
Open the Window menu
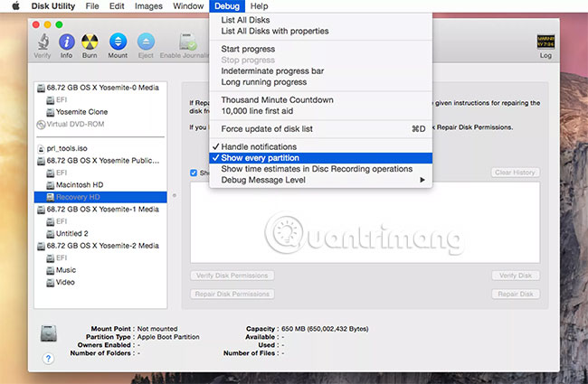pyautogui.click(x=188, y=6)
